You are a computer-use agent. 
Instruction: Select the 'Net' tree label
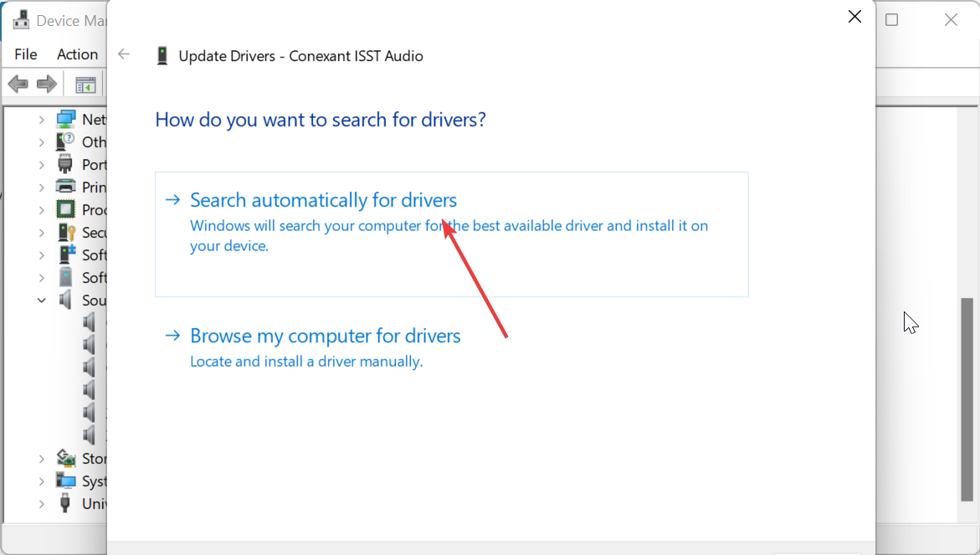pos(94,120)
